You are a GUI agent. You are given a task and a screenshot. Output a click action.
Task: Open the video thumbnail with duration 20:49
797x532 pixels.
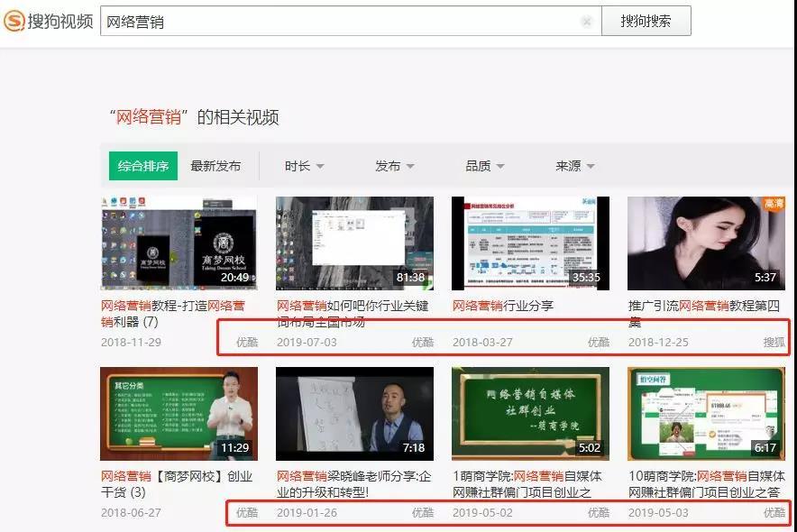[179, 243]
